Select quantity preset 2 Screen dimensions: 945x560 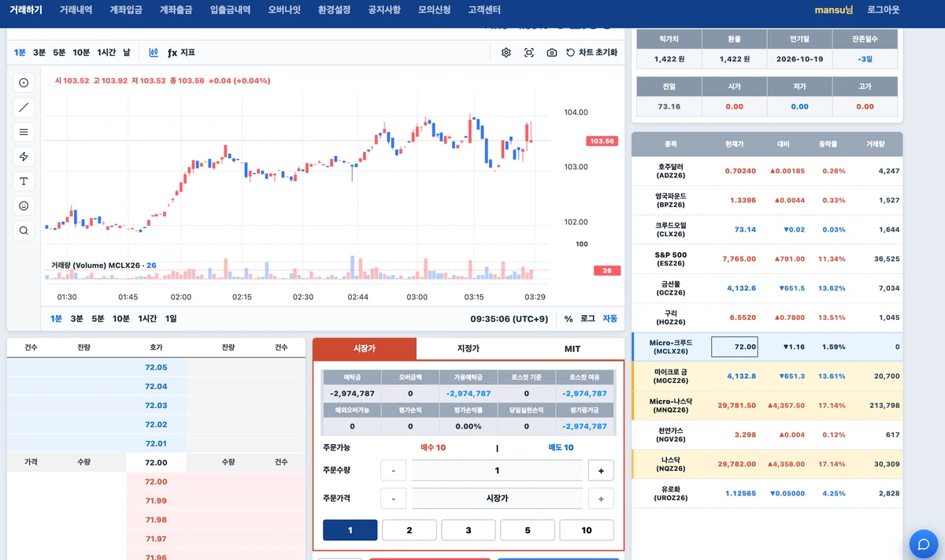pyautogui.click(x=409, y=530)
